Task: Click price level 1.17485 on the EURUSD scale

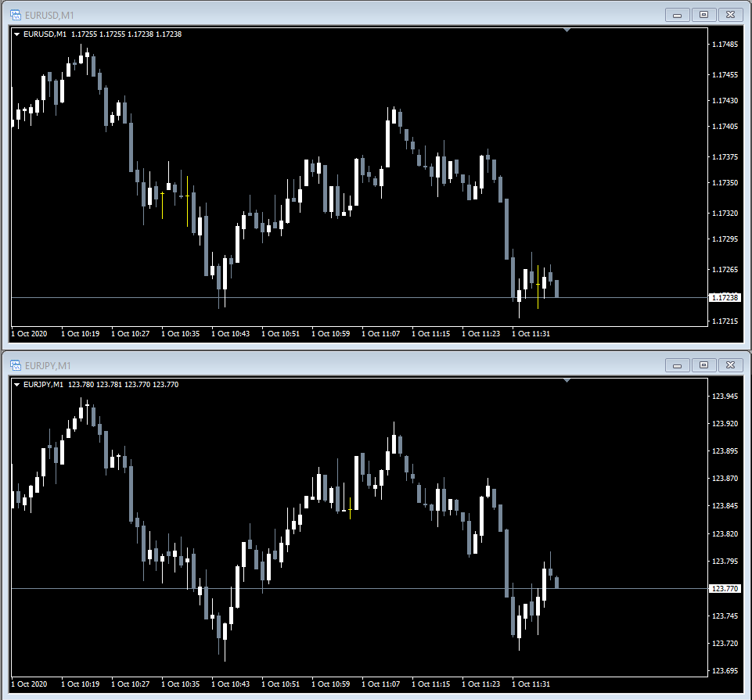Action: (725, 44)
